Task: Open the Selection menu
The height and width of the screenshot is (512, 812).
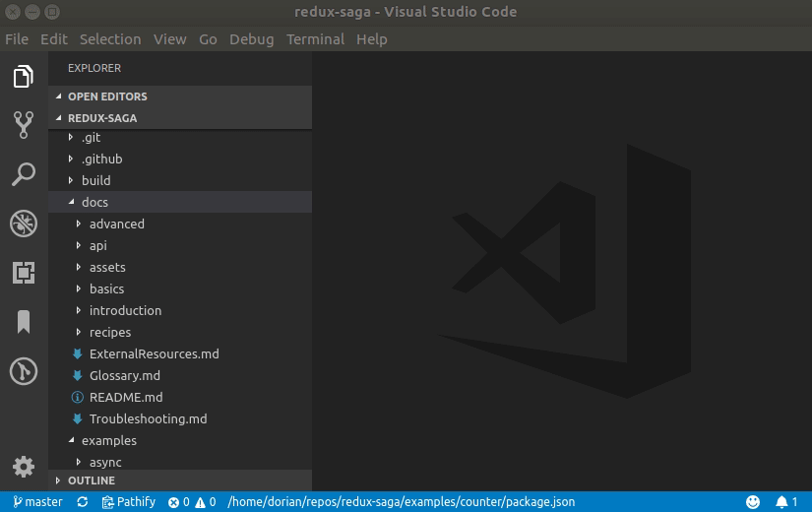Action: click(110, 39)
